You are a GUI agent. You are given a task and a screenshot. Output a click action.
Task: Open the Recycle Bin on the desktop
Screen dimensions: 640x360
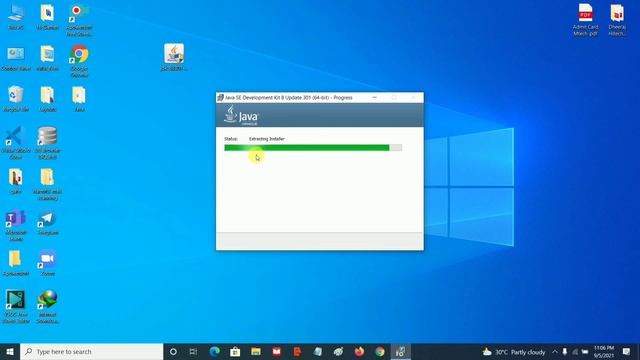click(x=16, y=99)
